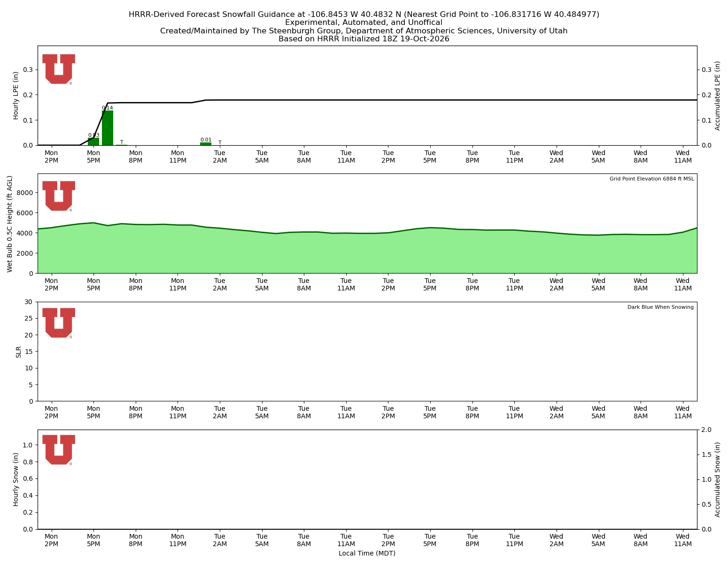728x564 pixels.
Task: Click 'Based on HRRR Initialized 18Z 19-Oct-2026'
Action: [364, 39]
